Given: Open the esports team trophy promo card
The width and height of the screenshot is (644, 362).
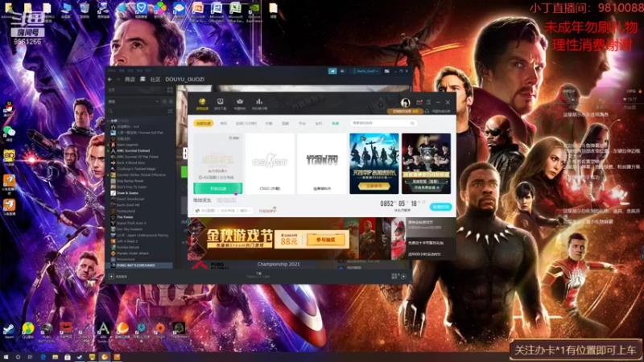Looking at the screenshot, I should coord(427,163).
